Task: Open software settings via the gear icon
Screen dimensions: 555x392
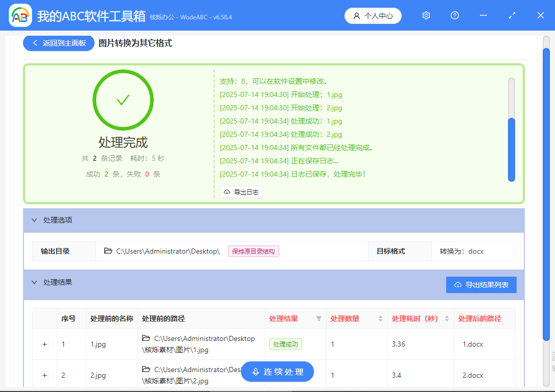Action: click(x=426, y=15)
